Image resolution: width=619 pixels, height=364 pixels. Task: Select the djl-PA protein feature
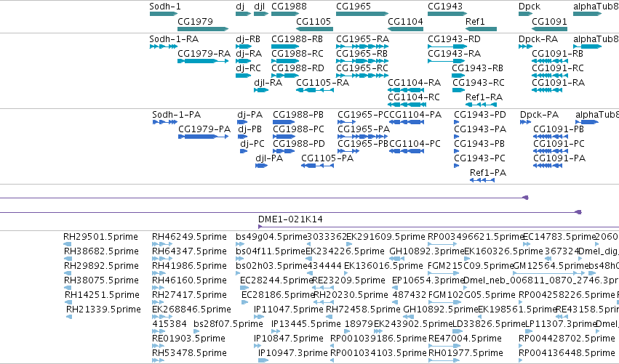pos(261,166)
